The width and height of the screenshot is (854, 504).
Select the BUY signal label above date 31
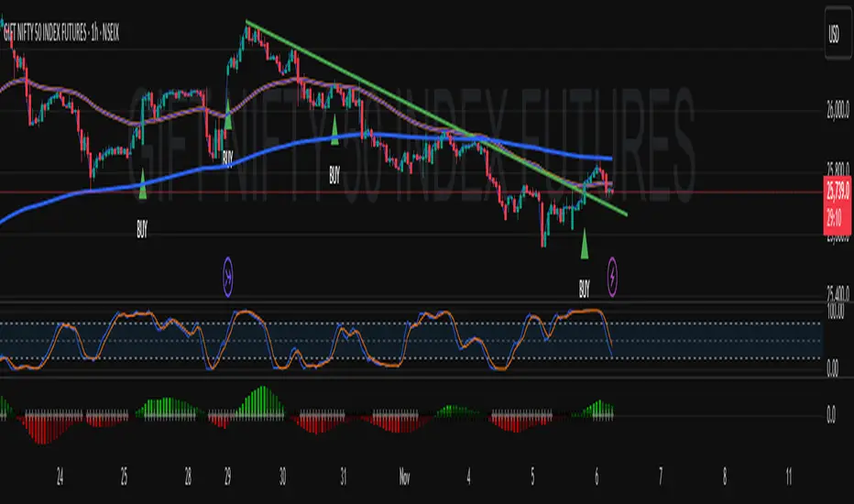click(x=334, y=175)
